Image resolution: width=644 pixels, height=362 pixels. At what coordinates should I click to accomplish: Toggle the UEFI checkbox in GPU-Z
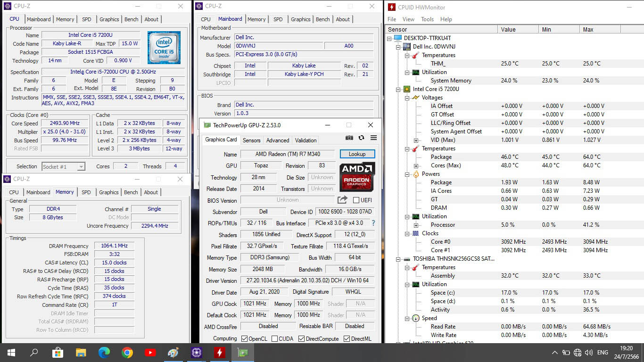(x=356, y=200)
